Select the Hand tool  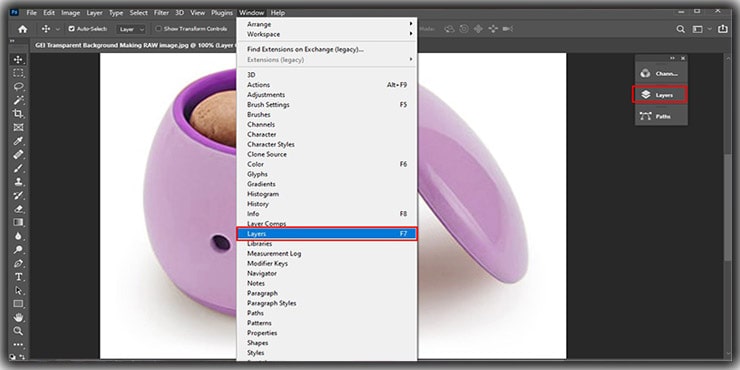(18, 317)
